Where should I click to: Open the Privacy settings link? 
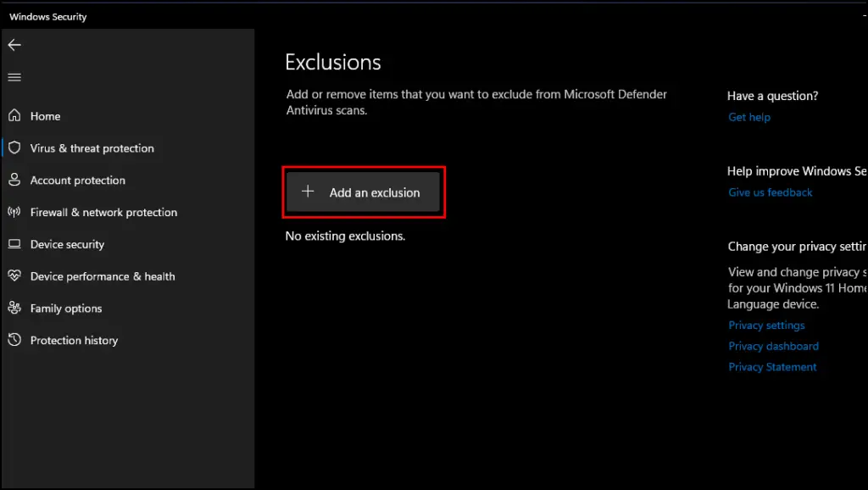tap(766, 326)
